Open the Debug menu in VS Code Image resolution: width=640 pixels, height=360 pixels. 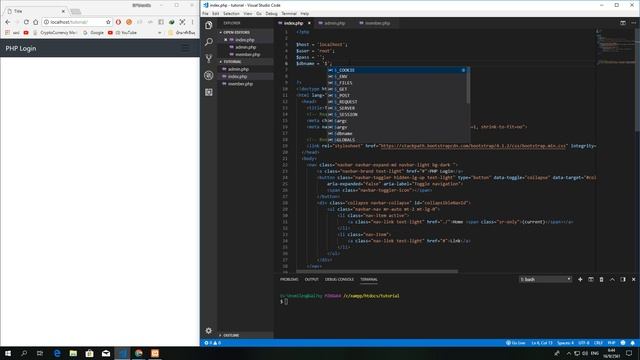click(271, 13)
